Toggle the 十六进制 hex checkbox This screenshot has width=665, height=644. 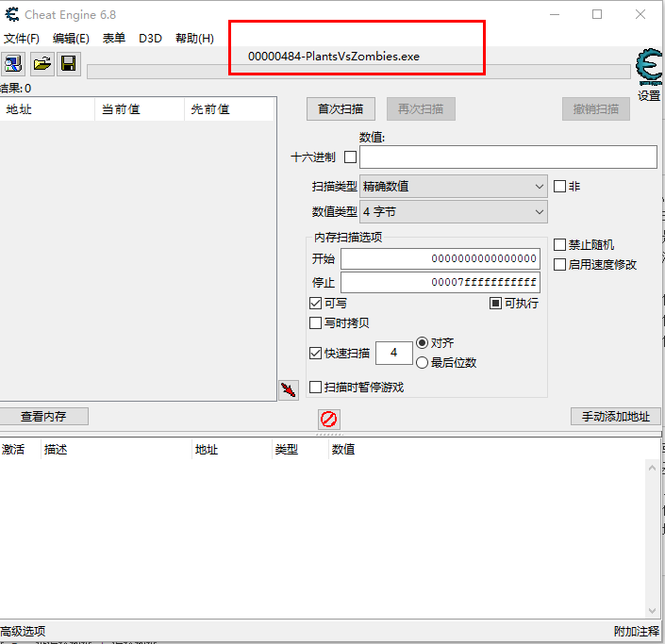[350, 157]
